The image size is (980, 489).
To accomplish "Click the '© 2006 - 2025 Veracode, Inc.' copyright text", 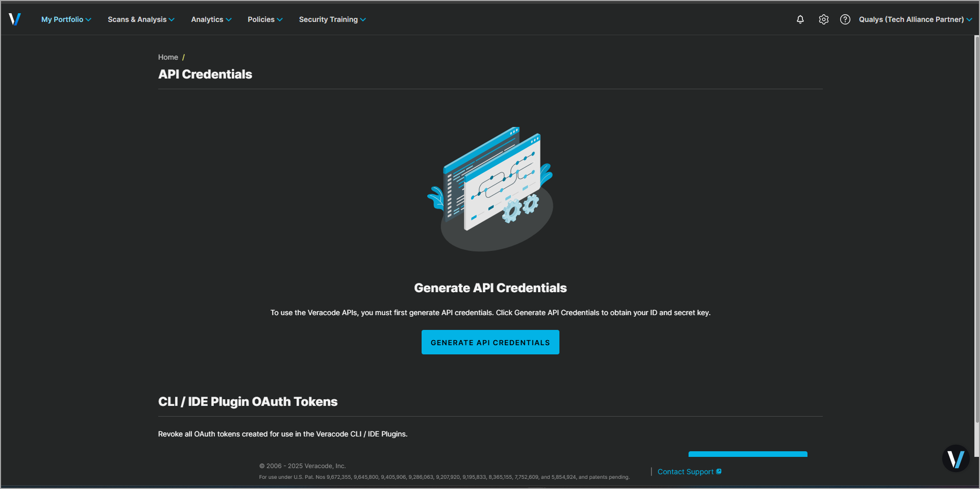I will click(302, 466).
